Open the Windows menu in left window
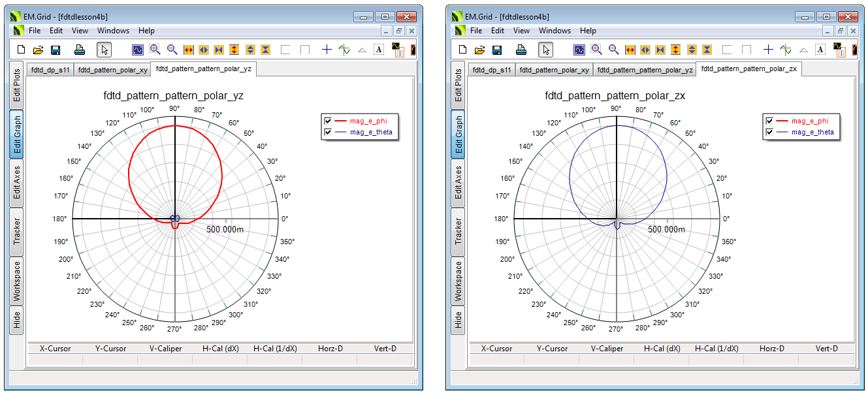Image resolution: width=868 pixels, height=395 pixels. click(x=113, y=31)
